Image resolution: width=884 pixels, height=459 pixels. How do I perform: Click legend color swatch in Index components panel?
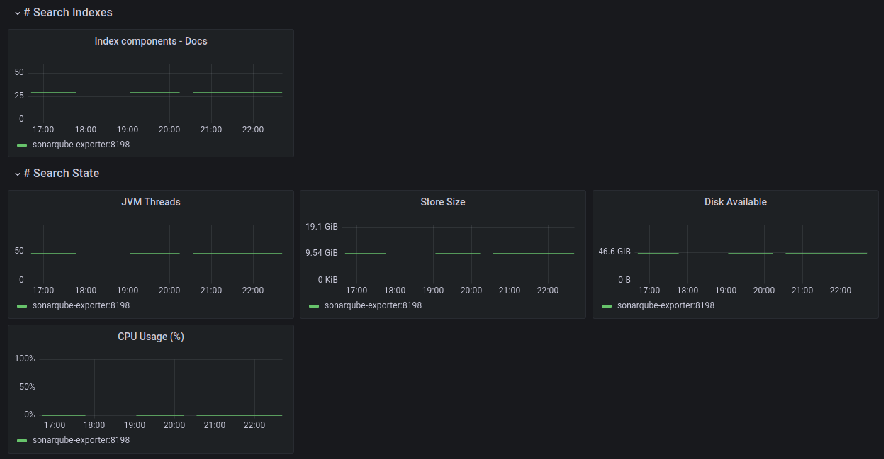(x=22, y=145)
